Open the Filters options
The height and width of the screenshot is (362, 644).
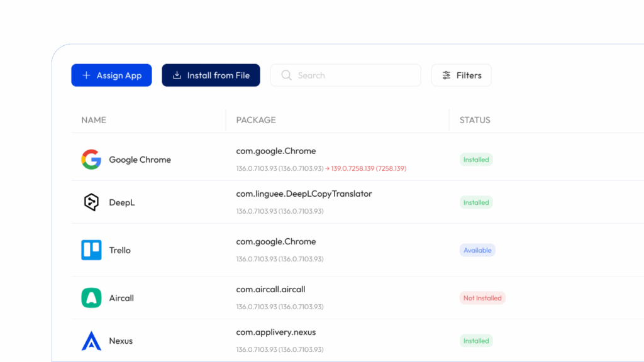tap(461, 75)
